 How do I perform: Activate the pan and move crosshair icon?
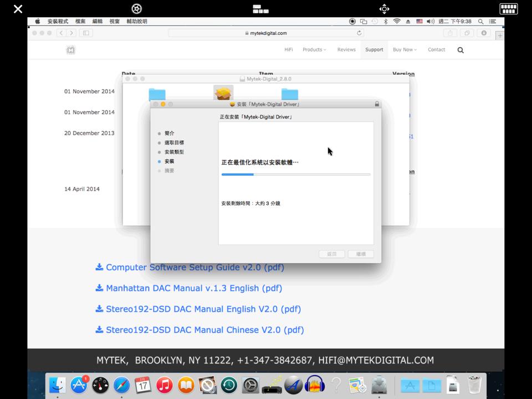[384, 9]
